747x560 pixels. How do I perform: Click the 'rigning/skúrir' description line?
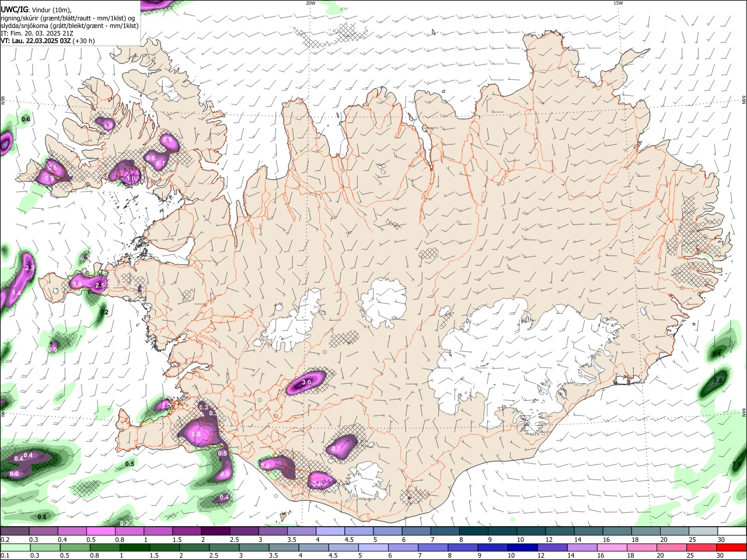point(67,18)
